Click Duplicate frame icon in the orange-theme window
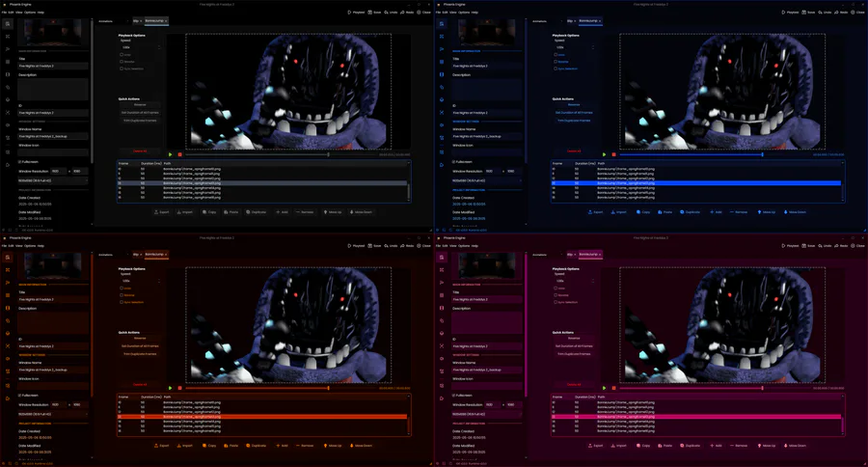Viewport: 868px width, 467px height. (x=248, y=446)
